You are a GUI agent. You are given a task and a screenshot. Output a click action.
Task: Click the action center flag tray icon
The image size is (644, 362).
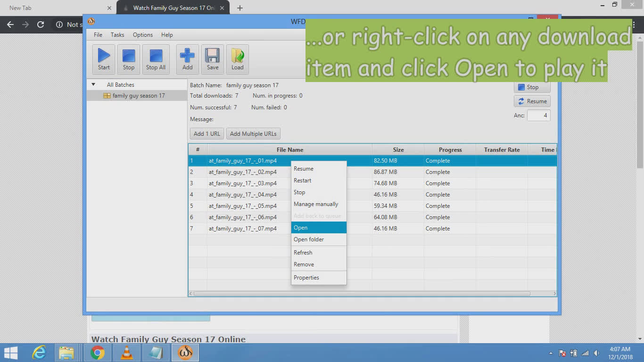[x=562, y=353]
